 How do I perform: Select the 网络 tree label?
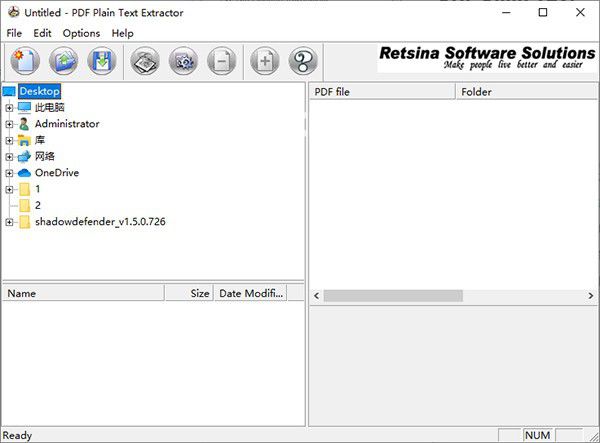pos(45,156)
